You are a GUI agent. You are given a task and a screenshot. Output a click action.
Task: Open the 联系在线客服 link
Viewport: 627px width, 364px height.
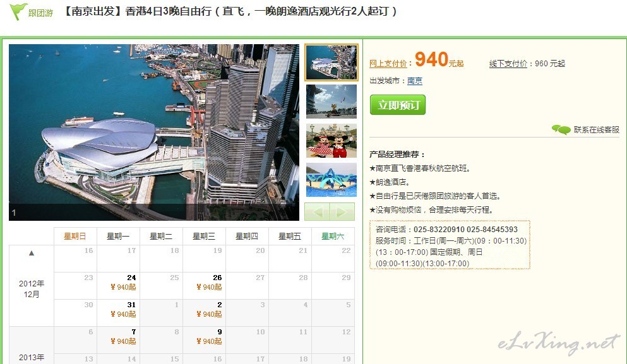tap(596, 130)
